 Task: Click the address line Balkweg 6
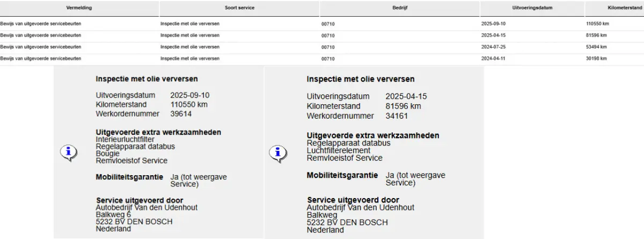coord(113,214)
